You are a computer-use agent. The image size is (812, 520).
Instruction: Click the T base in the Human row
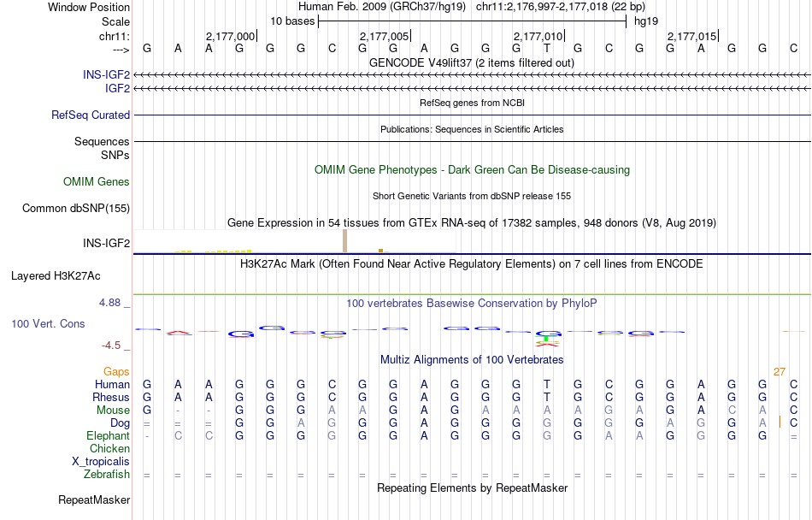(x=547, y=384)
